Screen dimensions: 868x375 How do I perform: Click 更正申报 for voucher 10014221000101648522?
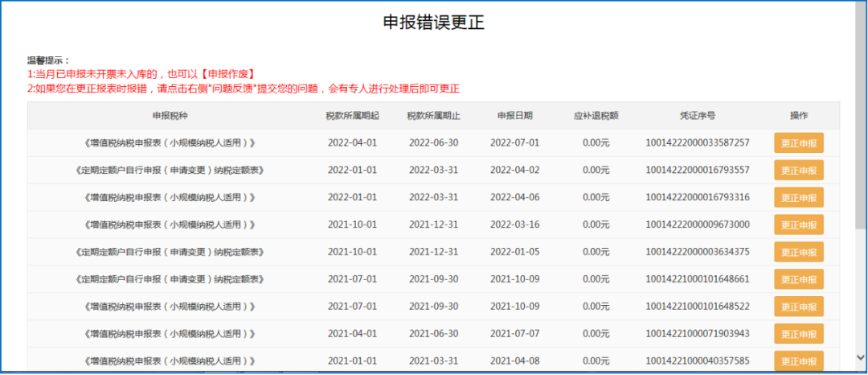tap(798, 307)
